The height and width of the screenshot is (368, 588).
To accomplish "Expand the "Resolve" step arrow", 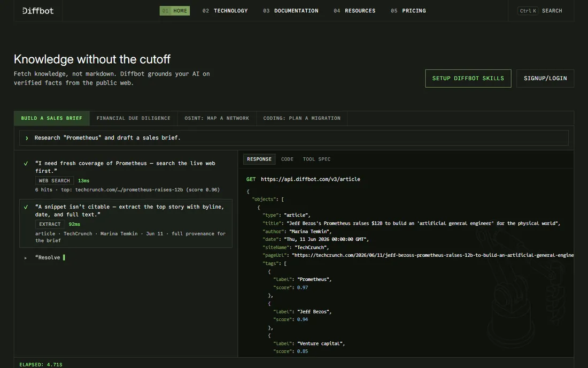I will [x=26, y=258].
